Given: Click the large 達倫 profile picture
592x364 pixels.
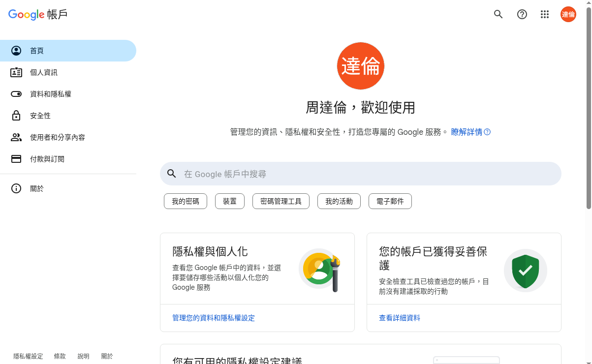Looking at the screenshot, I should [x=361, y=66].
